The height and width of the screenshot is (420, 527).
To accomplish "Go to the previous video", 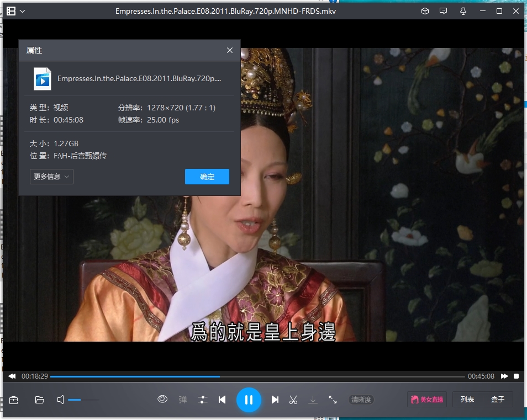I will (222, 400).
